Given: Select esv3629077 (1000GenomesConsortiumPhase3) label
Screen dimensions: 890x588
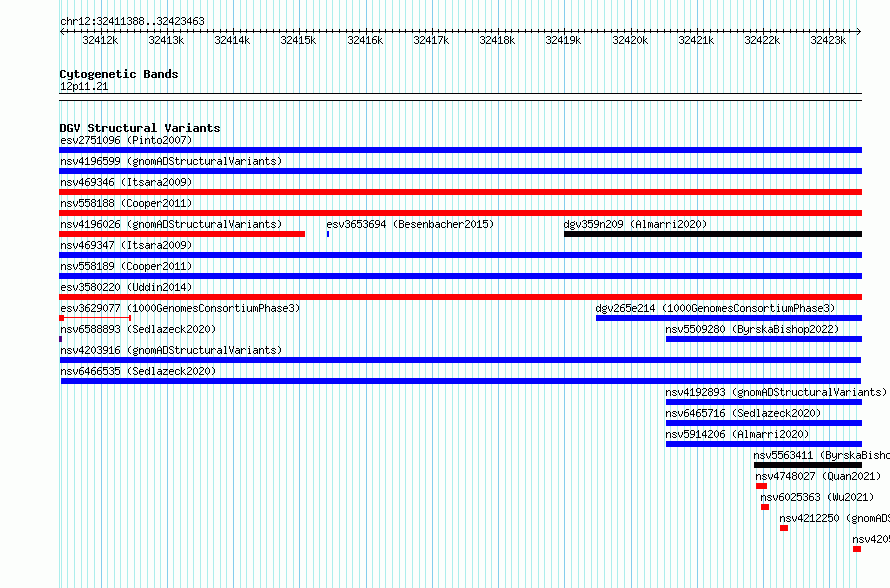Looking at the screenshot, I should click(x=180, y=308).
